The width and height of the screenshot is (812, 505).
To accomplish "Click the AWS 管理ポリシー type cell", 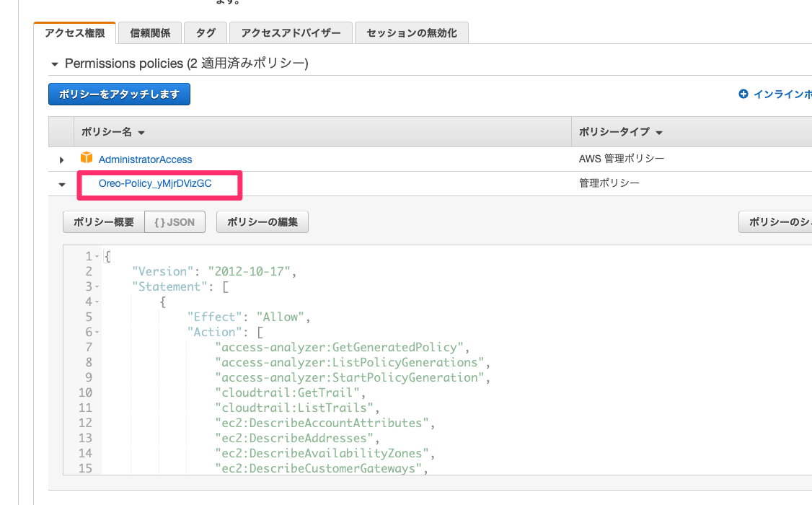I will (x=622, y=159).
